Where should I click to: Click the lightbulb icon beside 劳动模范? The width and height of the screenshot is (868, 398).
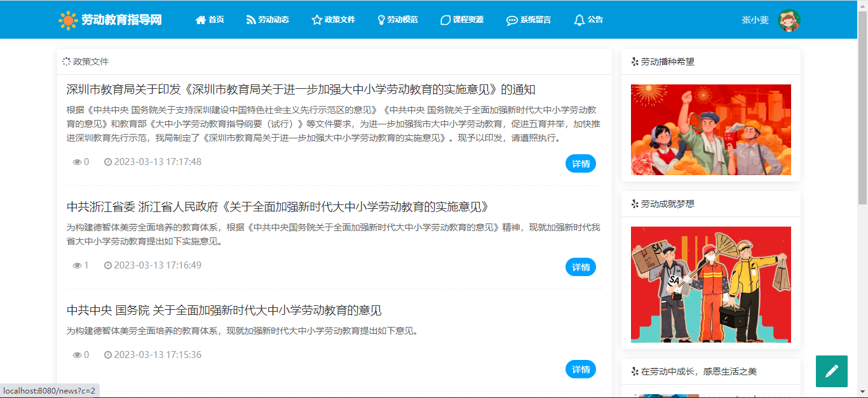pos(381,20)
